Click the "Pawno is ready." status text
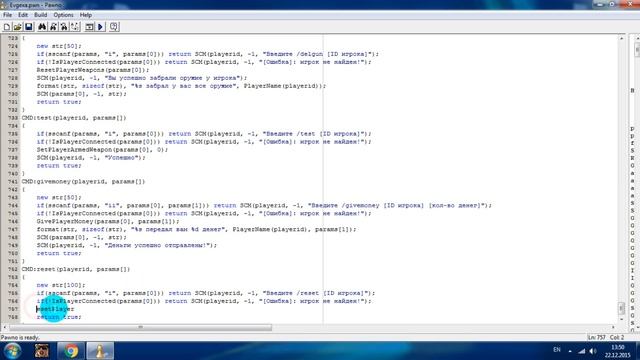Image resolution: width=640 pixels, height=360 pixels. 20,338
